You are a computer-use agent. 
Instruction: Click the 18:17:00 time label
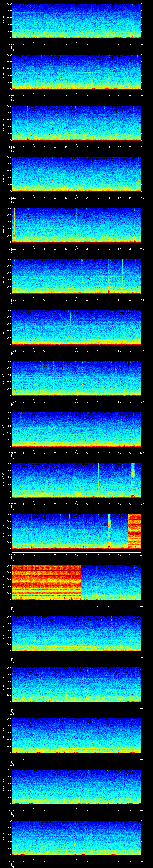12,198
